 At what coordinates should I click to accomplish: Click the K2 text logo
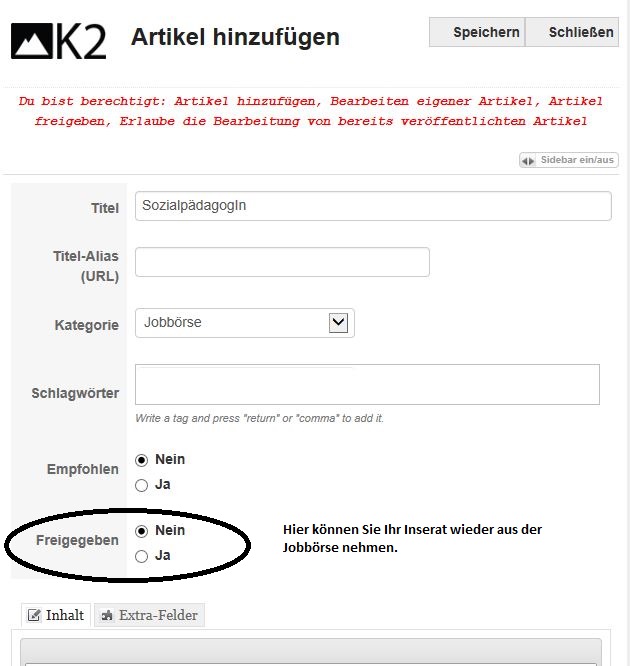(81, 41)
